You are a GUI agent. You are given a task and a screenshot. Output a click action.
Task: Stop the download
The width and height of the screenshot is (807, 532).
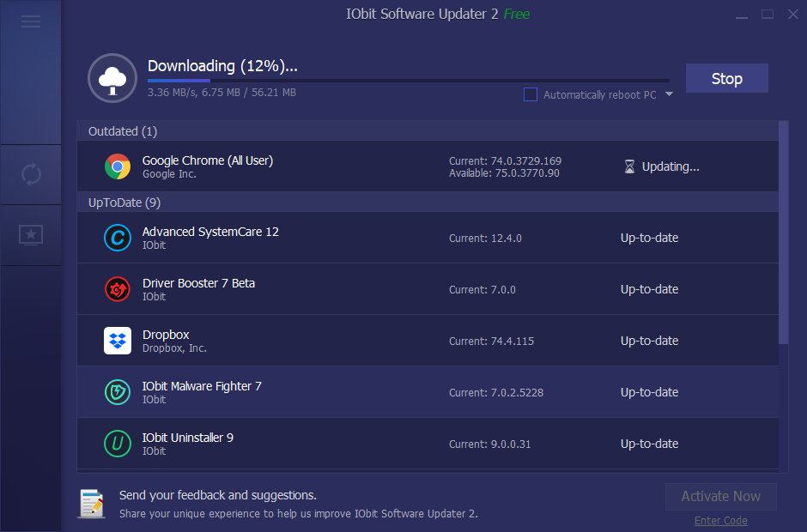coord(726,78)
